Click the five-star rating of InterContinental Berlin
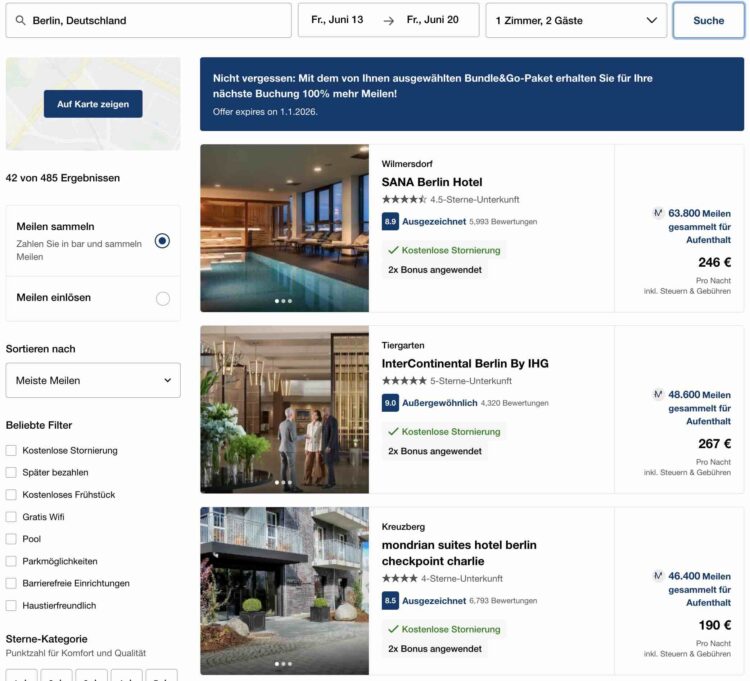The width and height of the screenshot is (750, 681). click(x=404, y=381)
